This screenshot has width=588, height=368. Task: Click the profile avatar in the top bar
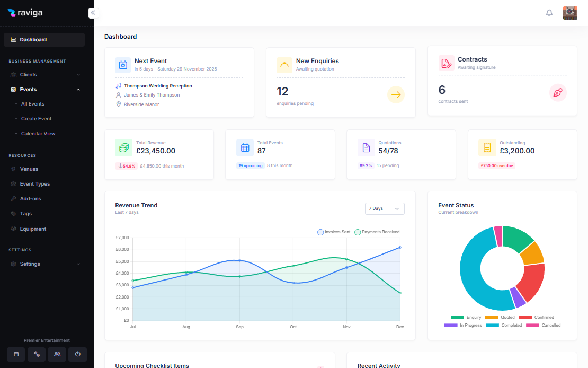570,13
